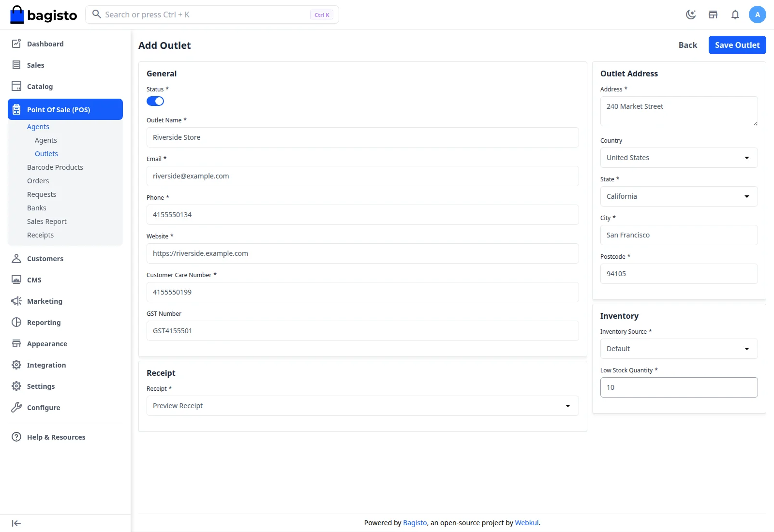The width and height of the screenshot is (774, 532).
Task: Select Outlets in the POS submenu
Action: pos(46,154)
